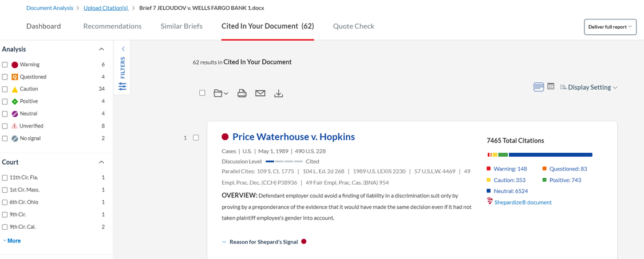This screenshot has width=644, height=259.
Task: Click the gray No signal icon
Action: click(15, 138)
